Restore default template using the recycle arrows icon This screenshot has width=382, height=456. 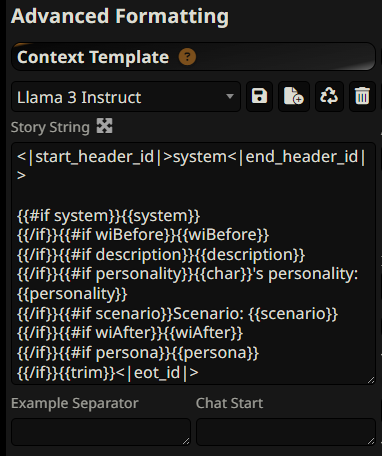329,96
